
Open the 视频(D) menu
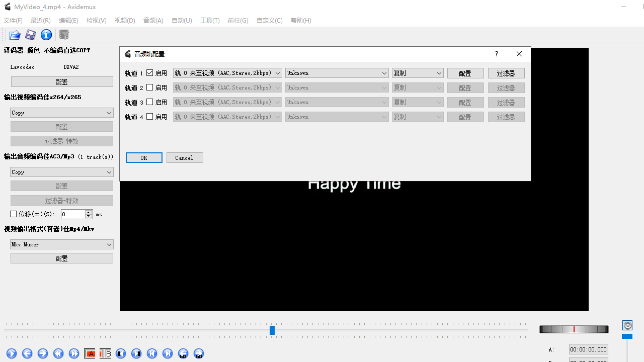tap(124, 20)
